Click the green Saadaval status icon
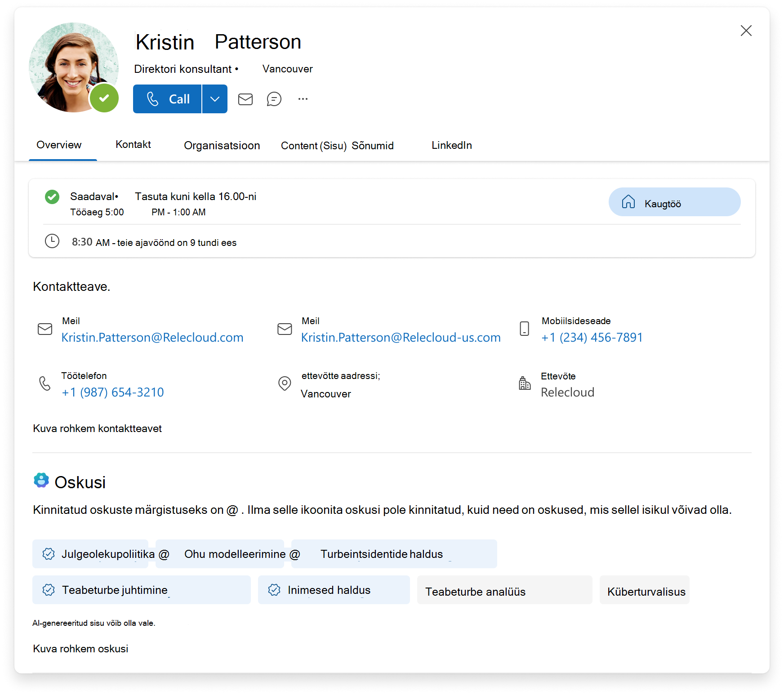The height and width of the screenshot is (695, 784). 52,197
